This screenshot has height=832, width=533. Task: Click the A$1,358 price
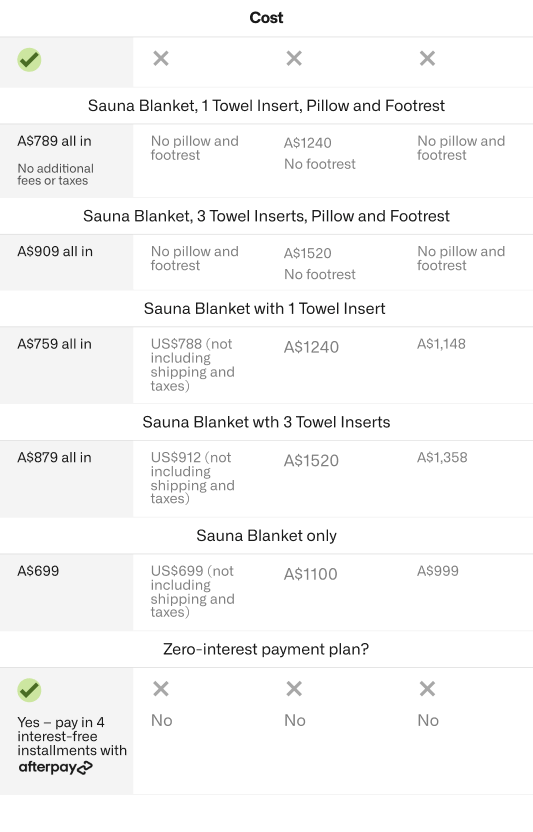point(442,457)
